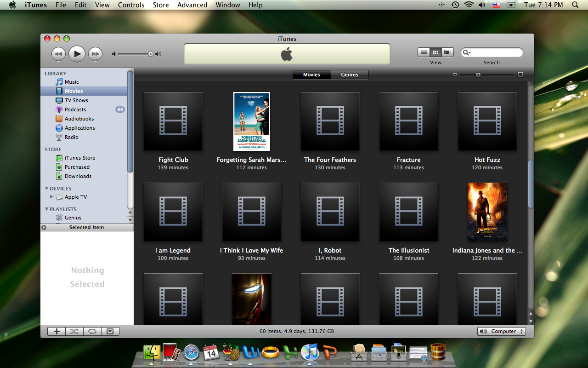Screen dimensions: 588x368
Task: Toggle repeat playback
Action: point(92,331)
